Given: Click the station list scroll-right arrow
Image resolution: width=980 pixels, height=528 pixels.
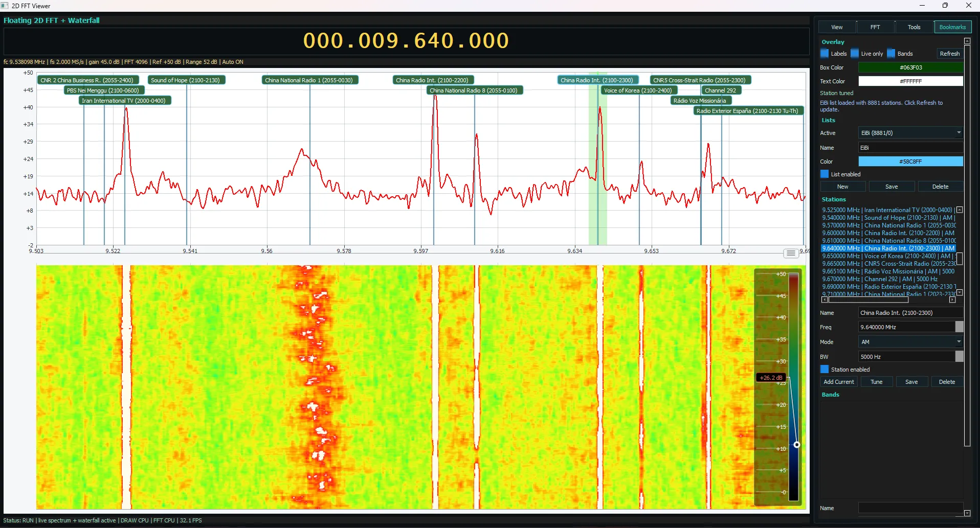Looking at the screenshot, I should coord(952,300).
